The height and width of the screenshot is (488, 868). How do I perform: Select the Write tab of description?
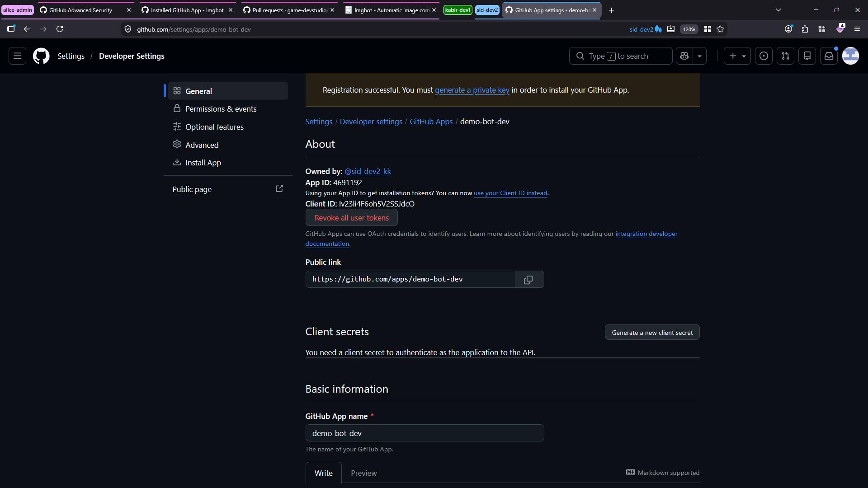coord(323,473)
